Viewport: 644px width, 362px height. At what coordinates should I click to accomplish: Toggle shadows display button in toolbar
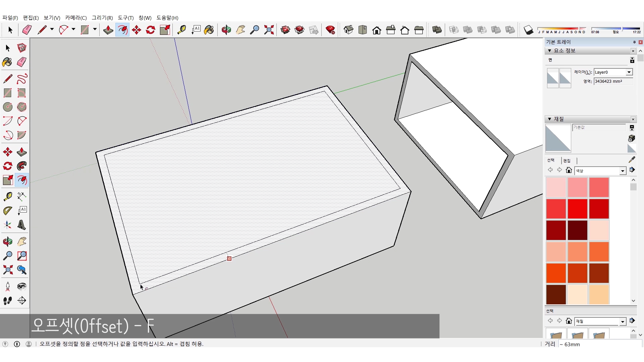click(528, 30)
